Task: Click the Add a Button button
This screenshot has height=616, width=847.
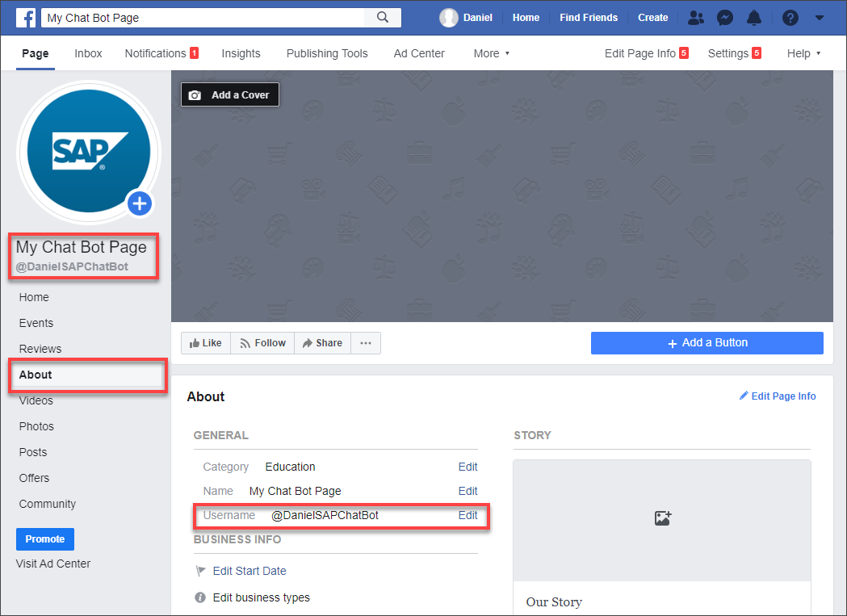Action: 707,343
